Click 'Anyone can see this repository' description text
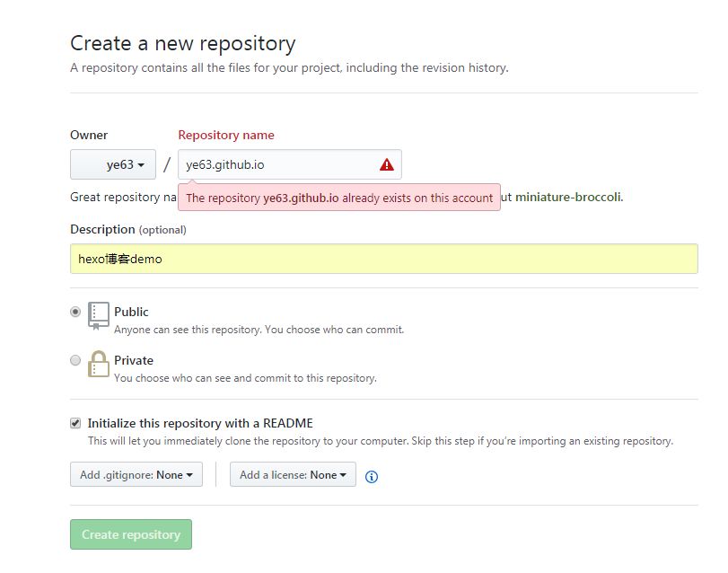 coord(259,330)
